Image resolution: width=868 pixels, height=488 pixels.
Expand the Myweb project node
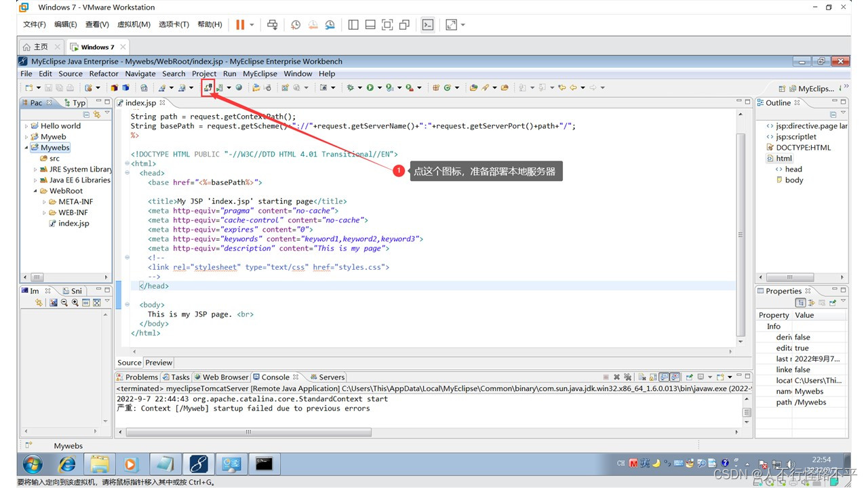[26, 137]
